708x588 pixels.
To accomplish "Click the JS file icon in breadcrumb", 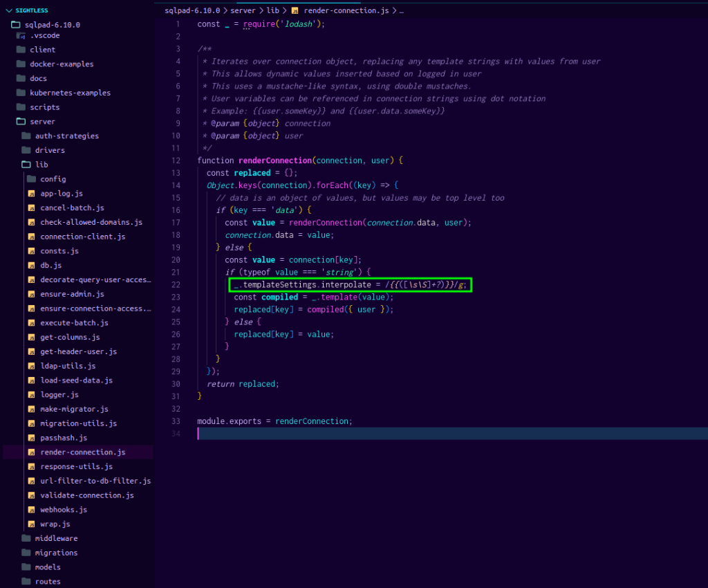I will pyautogui.click(x=295, y=11).
